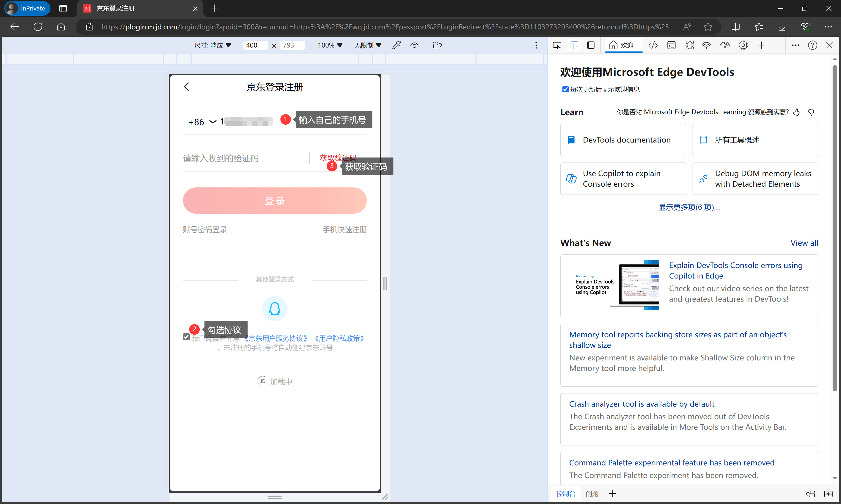Viewport: 841px width, 504px height.
Task: Click the rotate screen icon
Action: click(x=438, y=45)
